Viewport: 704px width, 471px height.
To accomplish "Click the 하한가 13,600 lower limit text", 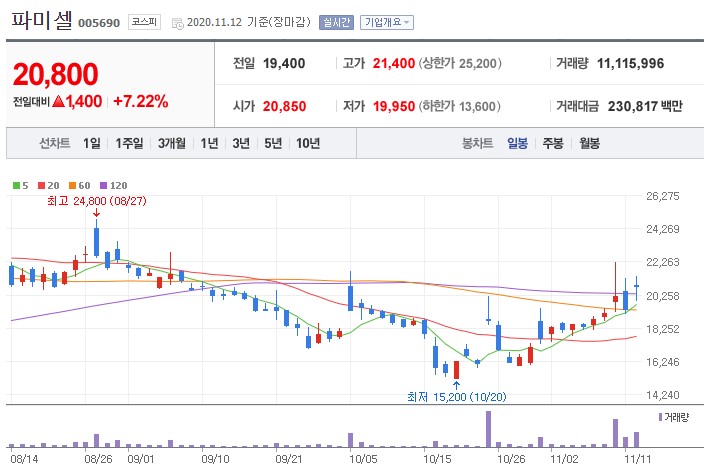I will (x=460, y=106).
